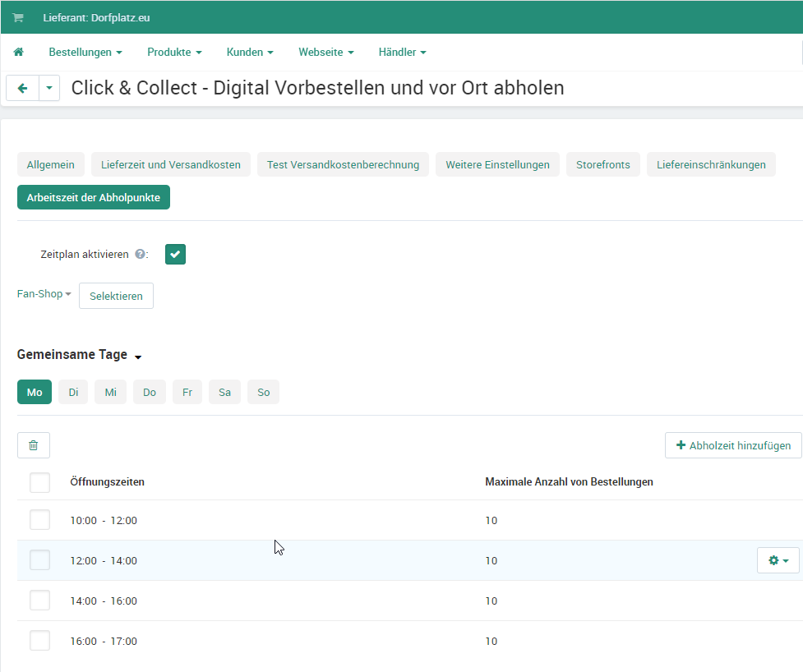The height and width of the screenshot is (672, 803).
Task: Go to the home dashboard icon
Action: (x=18, y=52)
